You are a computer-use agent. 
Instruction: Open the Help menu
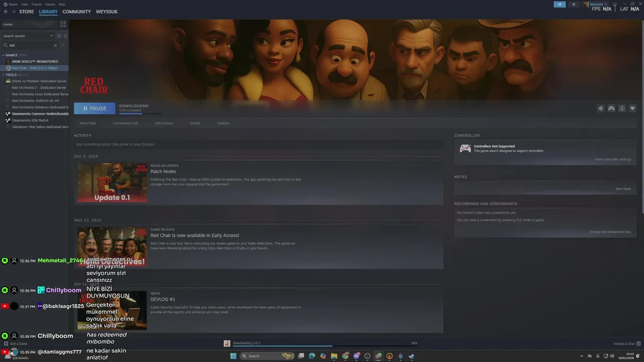61,4
